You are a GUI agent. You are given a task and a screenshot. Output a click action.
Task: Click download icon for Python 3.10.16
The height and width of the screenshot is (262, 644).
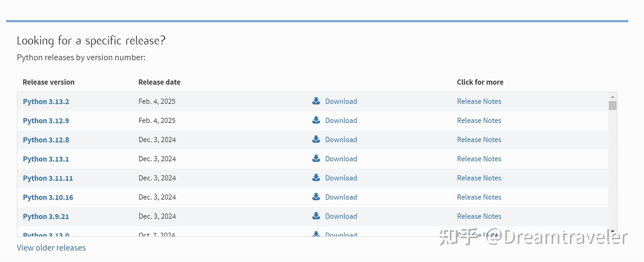pyautogui.click(x=316, y=197)
